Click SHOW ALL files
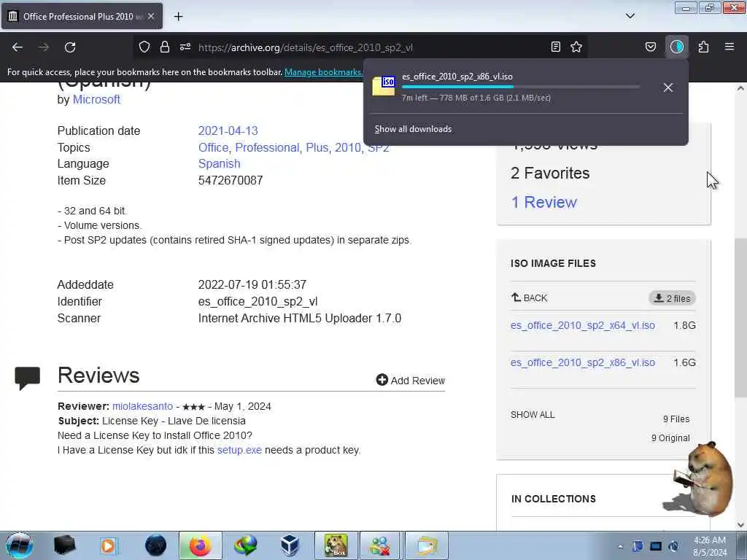The height and width of the screenshot is (560, 747). tap(533, 415)
